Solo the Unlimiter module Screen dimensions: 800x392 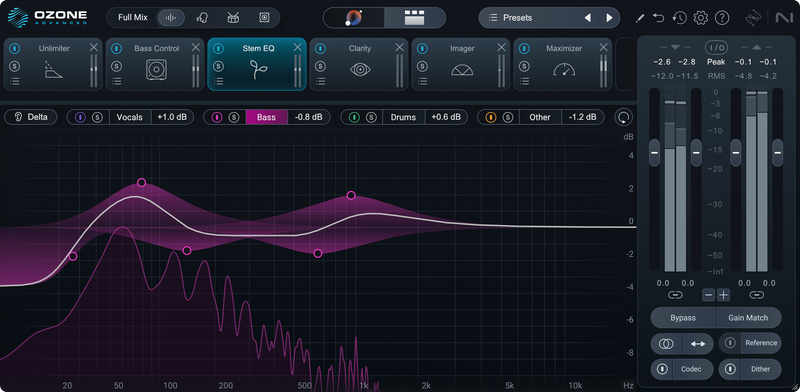pos(15,66)
